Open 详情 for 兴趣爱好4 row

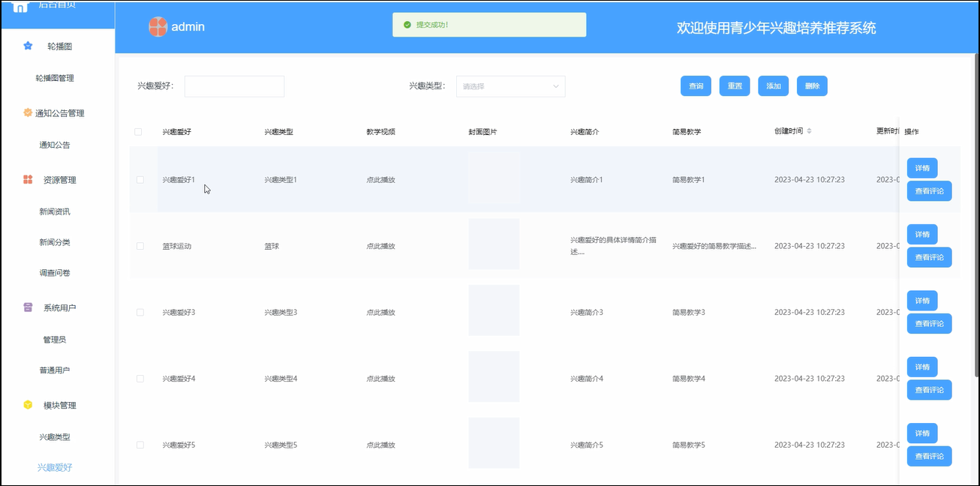click(x=922, y=367)
